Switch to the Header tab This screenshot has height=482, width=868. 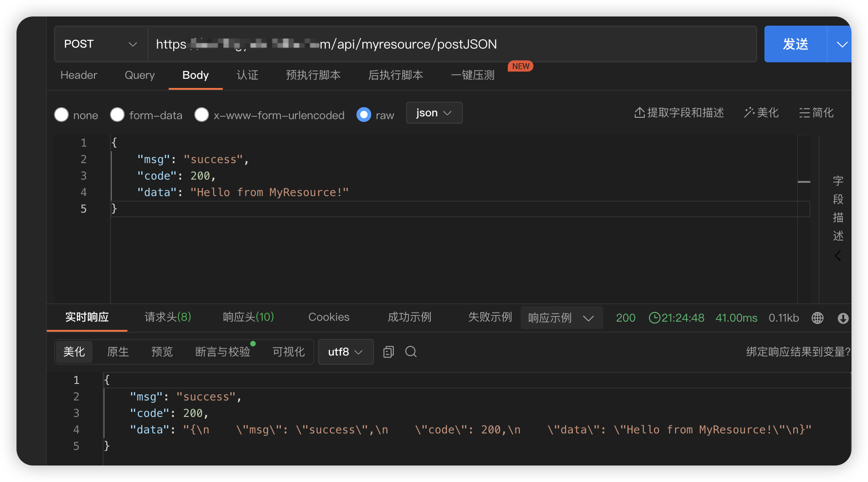click(x=79, y=75)
